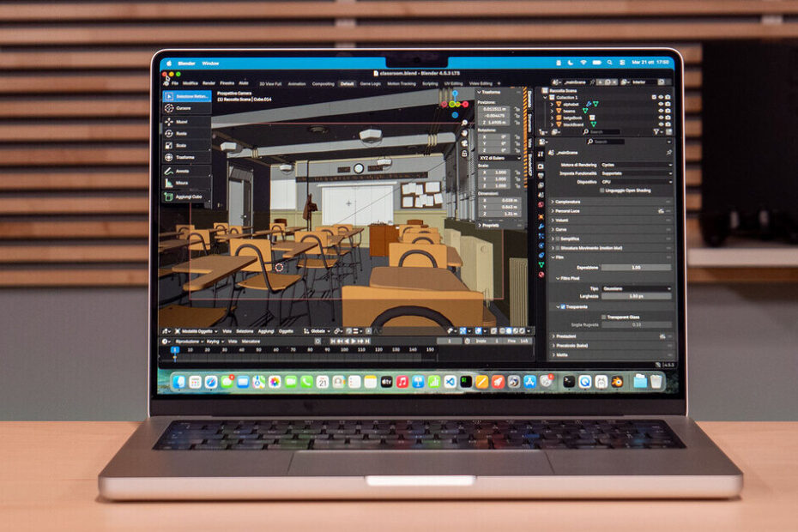Viewport: 798px width, 532px height.
Task: Expand the Campionatura panel
Action: point(568,202)
